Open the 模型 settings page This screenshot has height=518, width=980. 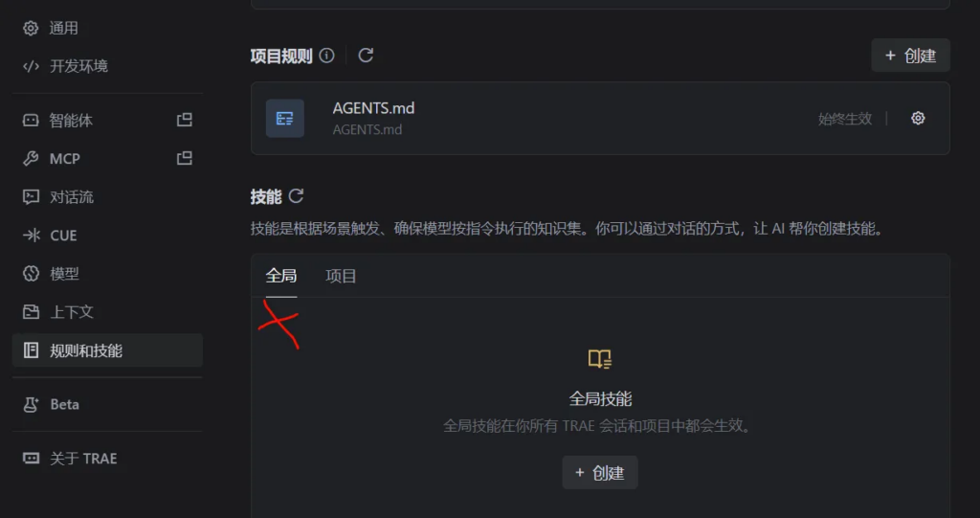[107, 274]
